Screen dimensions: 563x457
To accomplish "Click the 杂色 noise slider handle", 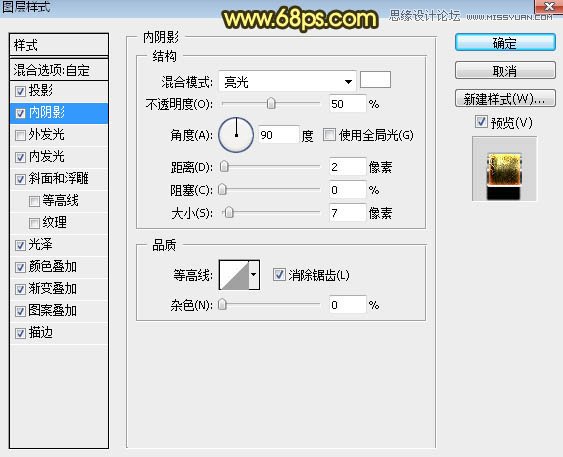I will (222, 304).
